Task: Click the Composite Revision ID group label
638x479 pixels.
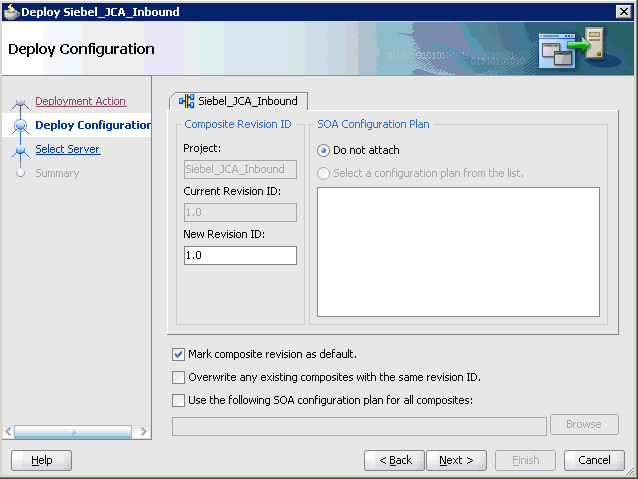Action: (238, 124)
